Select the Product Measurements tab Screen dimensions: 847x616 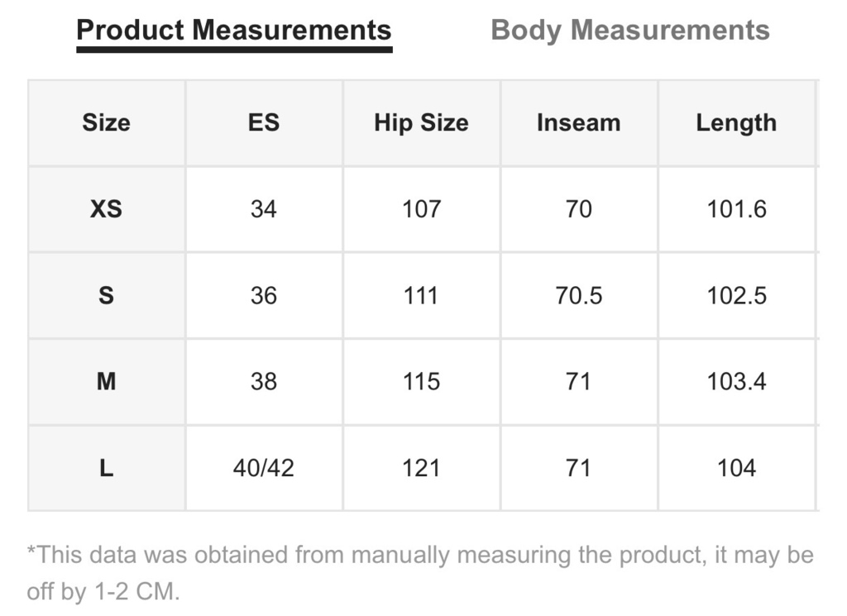[234, 30]
